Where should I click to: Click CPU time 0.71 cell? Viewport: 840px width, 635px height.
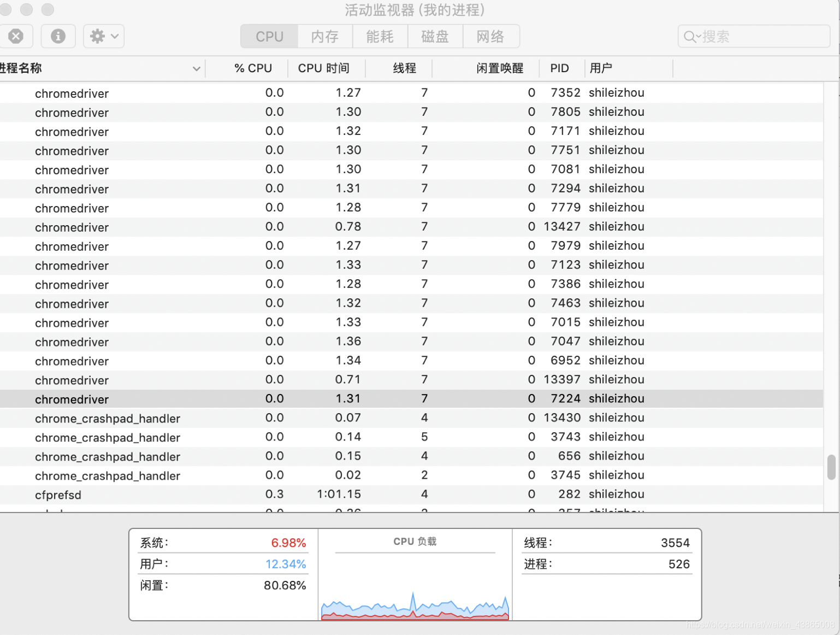348,379
